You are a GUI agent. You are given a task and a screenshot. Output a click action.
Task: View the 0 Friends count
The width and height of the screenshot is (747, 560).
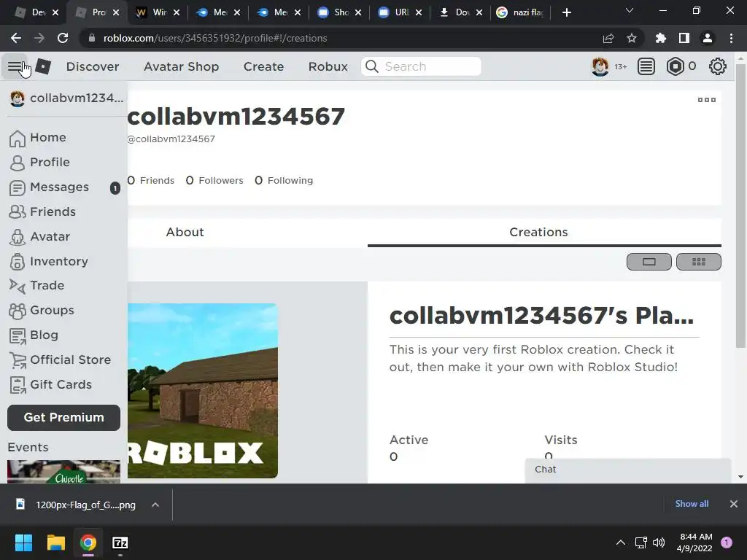[151, 181]
